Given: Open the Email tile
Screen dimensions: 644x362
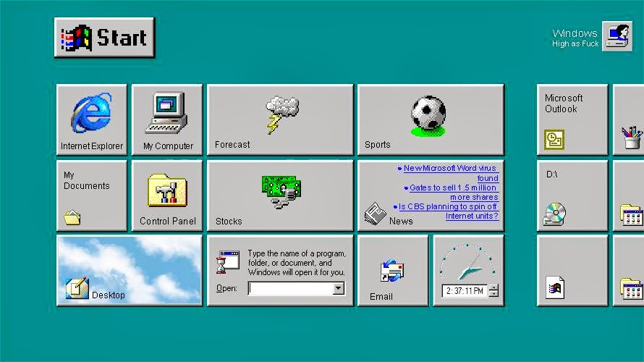Looking at the screenshot, I should point(393,271).
